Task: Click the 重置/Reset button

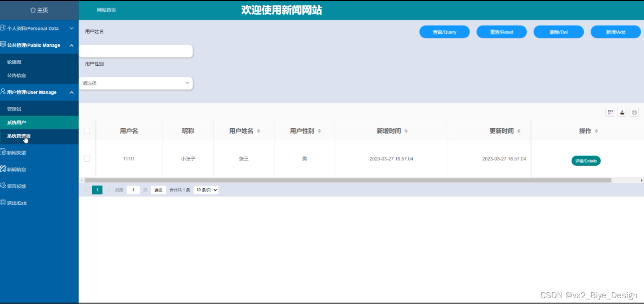Action: click(x=502, y=32)
